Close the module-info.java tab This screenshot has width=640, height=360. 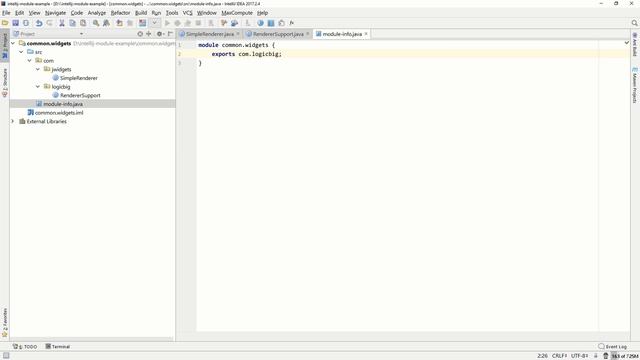[366, 34]
